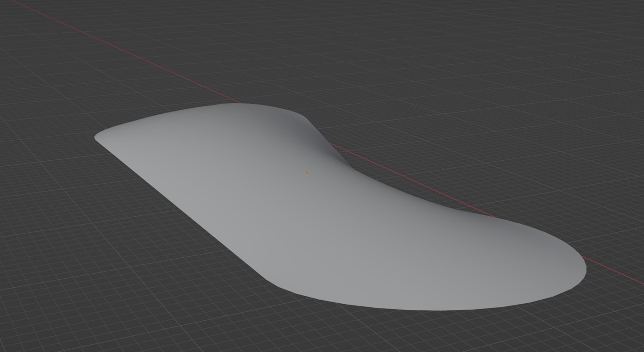
Task: Click the orange origin point on mesh
Action: coord(307,173)
